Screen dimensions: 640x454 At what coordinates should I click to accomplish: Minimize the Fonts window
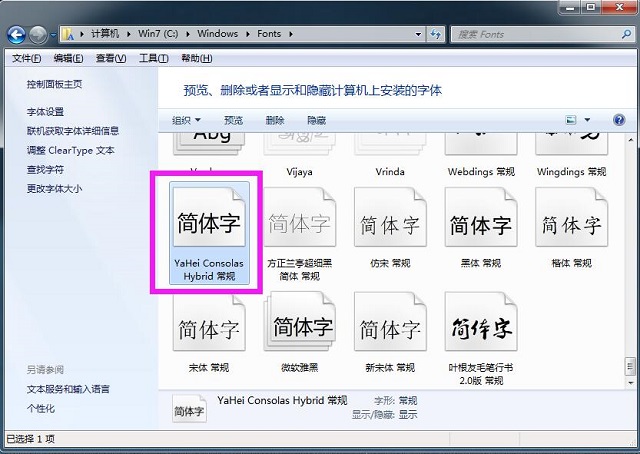tap(570, 7)
